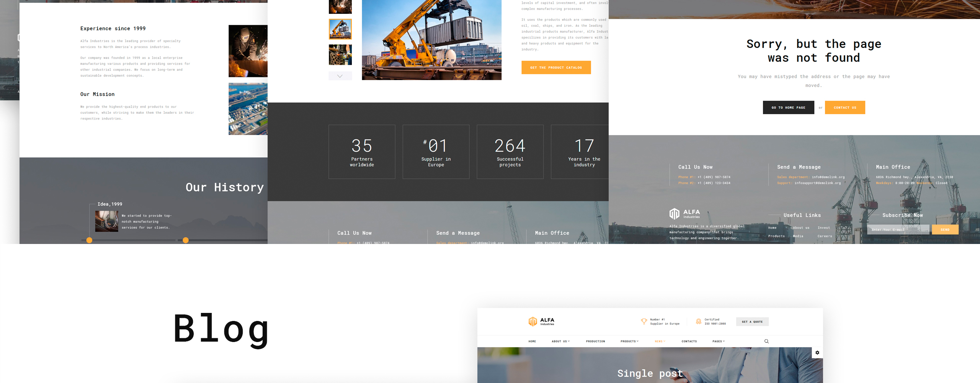980x383 pixels.
Task: Click the first orange history timeline marker
Action: 89,240
